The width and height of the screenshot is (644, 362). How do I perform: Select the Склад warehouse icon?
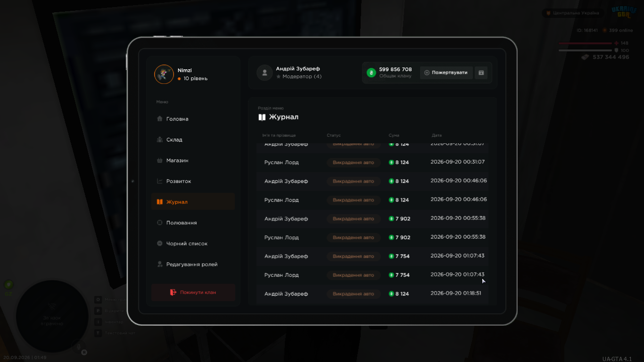160,140
